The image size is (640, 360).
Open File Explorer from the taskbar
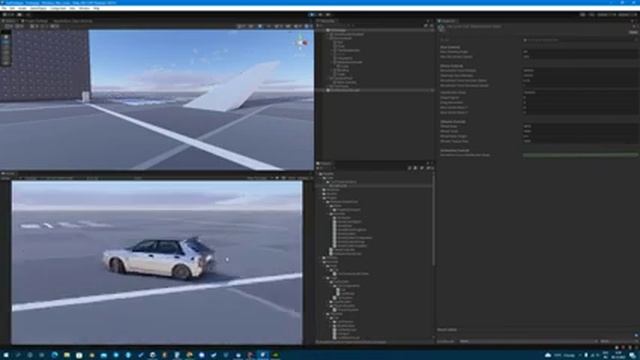pyautogui.click(x=67, y=355)
